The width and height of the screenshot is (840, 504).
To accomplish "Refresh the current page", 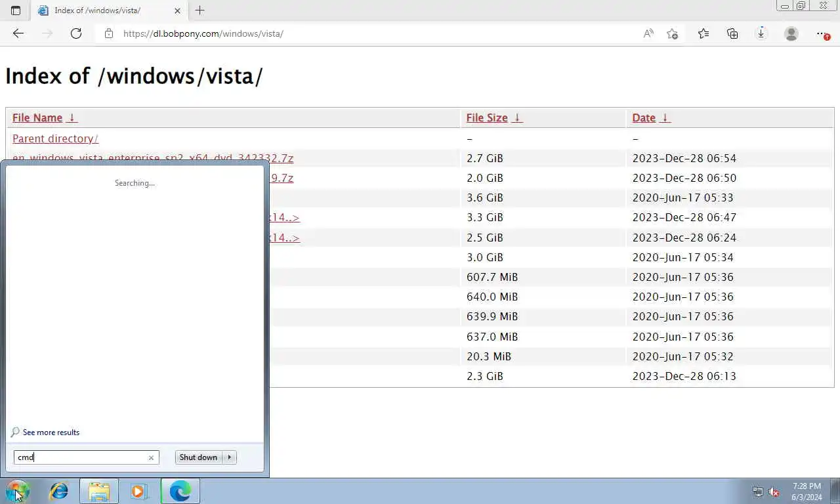I will pyautogui.click(x=76, y=33).
